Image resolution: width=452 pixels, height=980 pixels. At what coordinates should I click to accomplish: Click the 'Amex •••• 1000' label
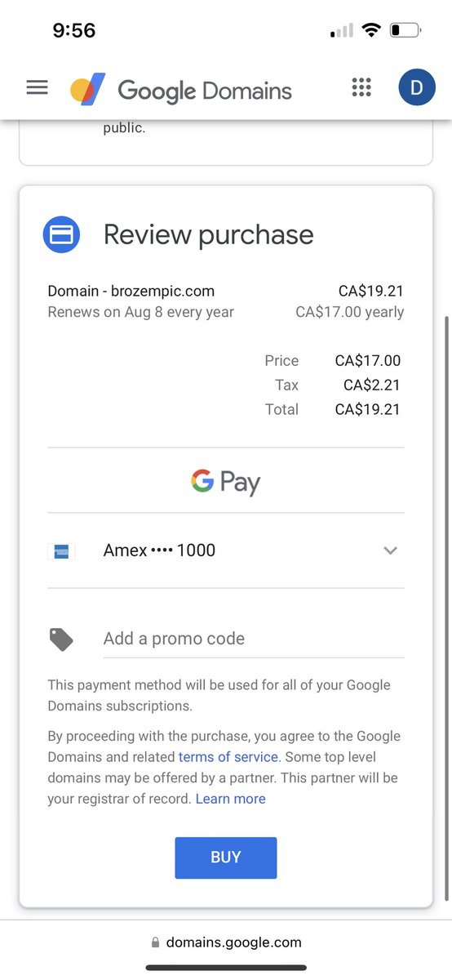[160, 550]
